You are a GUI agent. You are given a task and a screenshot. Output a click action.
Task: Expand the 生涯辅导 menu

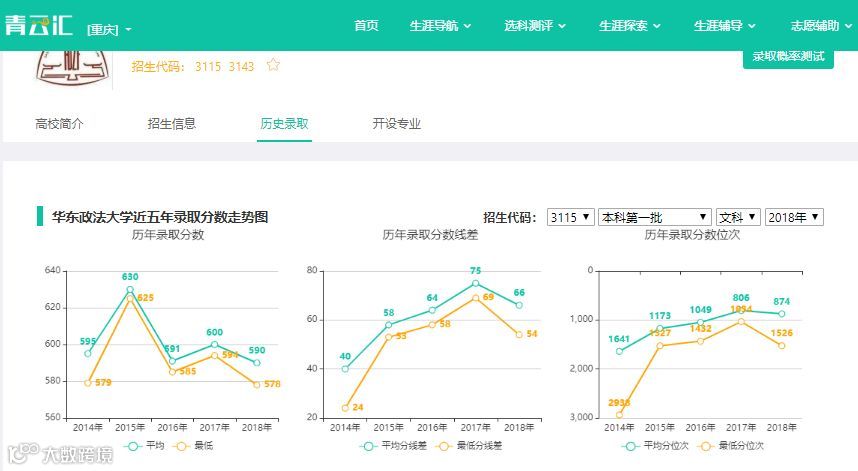click(724, 26)
